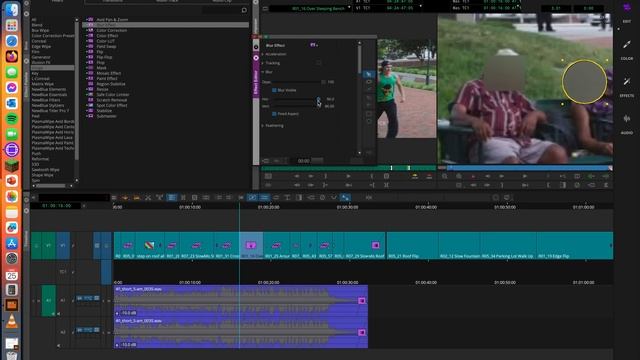The width and height of the screenshot is (640, 360).
Task: Select the V1 record track button
Action: (x=63, y=245)
